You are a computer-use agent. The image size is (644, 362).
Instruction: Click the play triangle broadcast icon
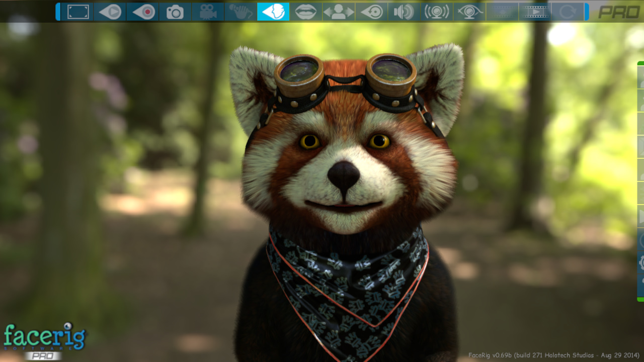click(x=110, y=12)
